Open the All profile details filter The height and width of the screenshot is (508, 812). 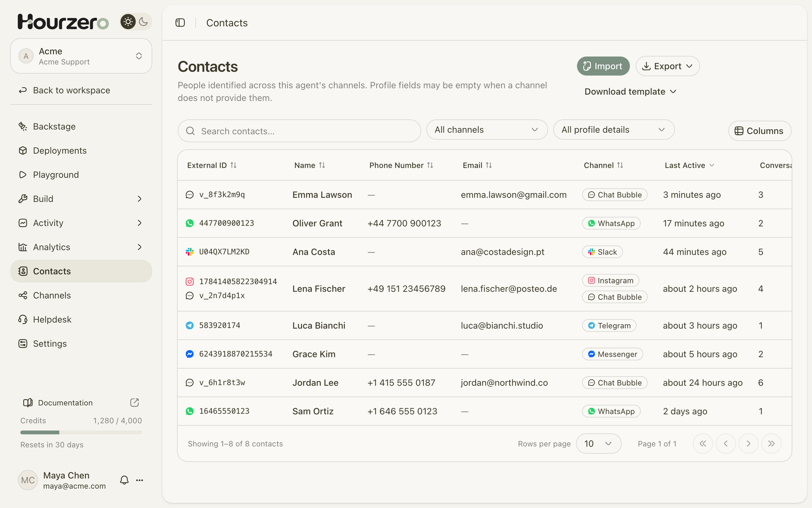pyautogui.click(x=614, y=130)
